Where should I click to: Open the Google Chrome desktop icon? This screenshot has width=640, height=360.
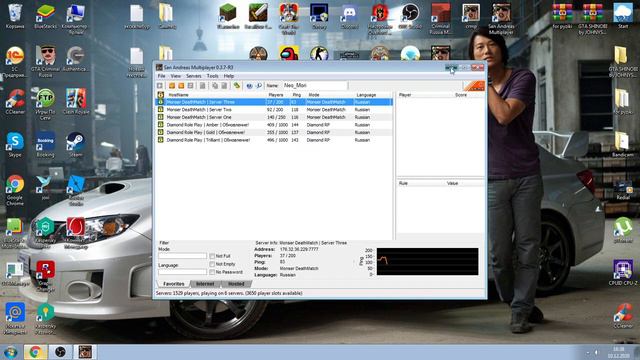click(x=15, y=190)
